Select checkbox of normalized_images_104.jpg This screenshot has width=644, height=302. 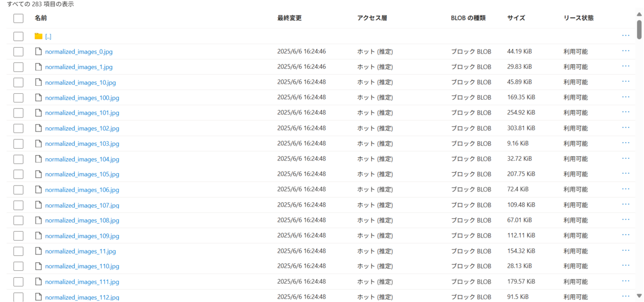click(18, 159)
